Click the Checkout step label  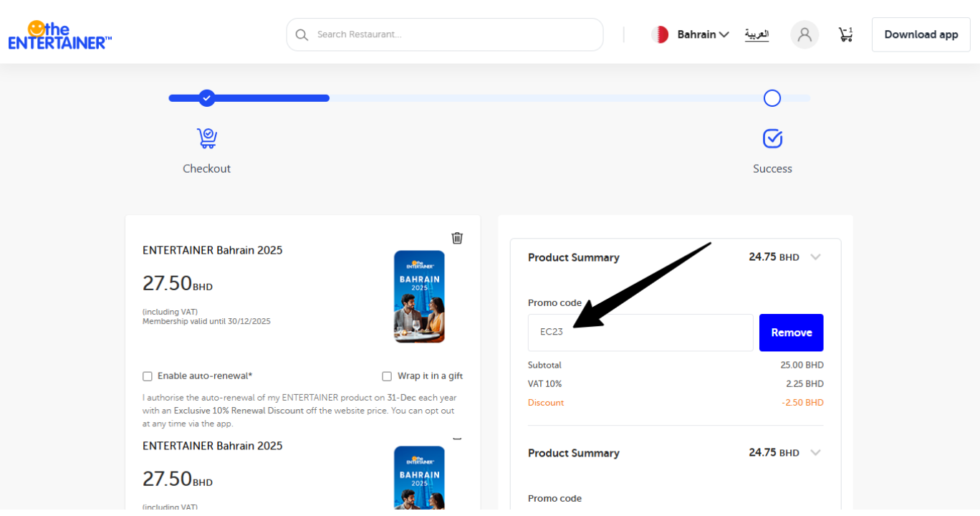click(207, 169)
